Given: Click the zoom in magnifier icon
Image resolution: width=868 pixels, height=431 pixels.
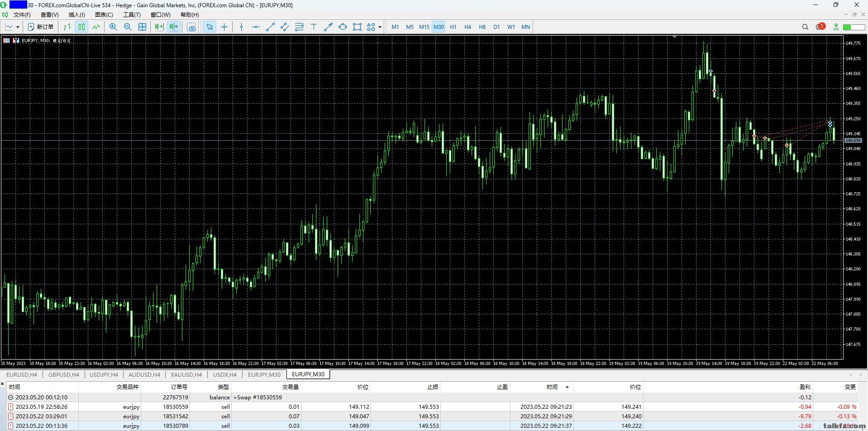Looking at the screenshot, I should click(x=113, y=27).
